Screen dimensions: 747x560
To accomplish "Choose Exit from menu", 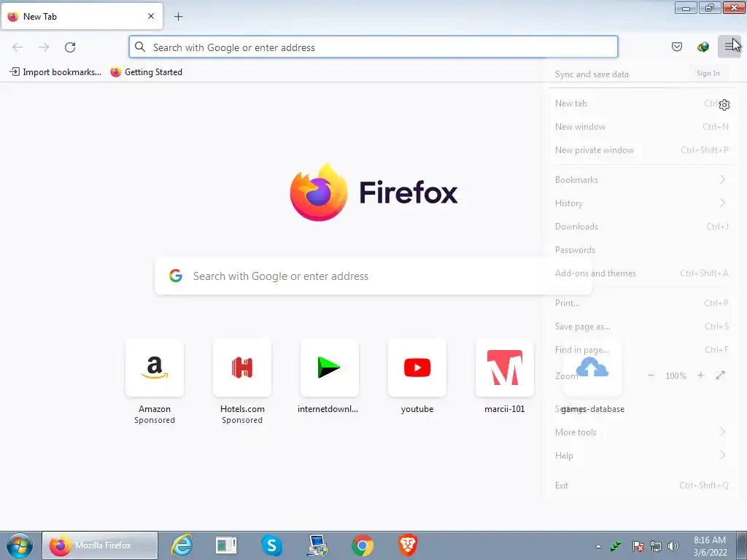I will (641, 486).
